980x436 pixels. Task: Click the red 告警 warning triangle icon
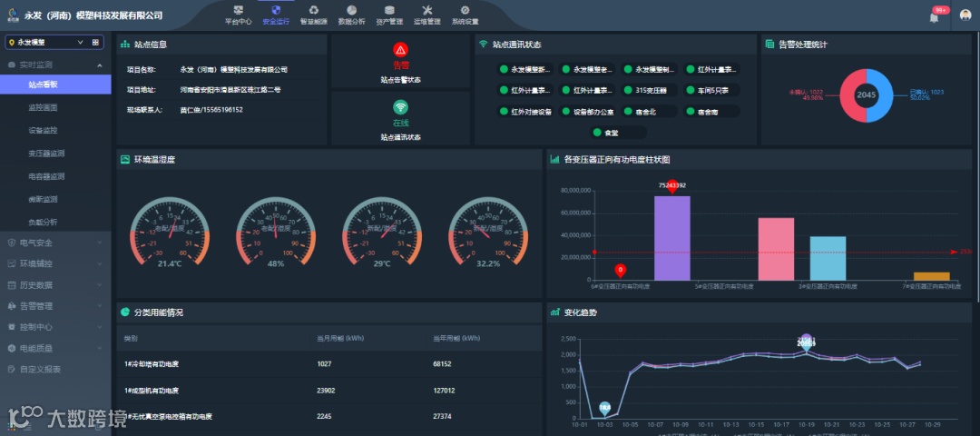(401, 49)
